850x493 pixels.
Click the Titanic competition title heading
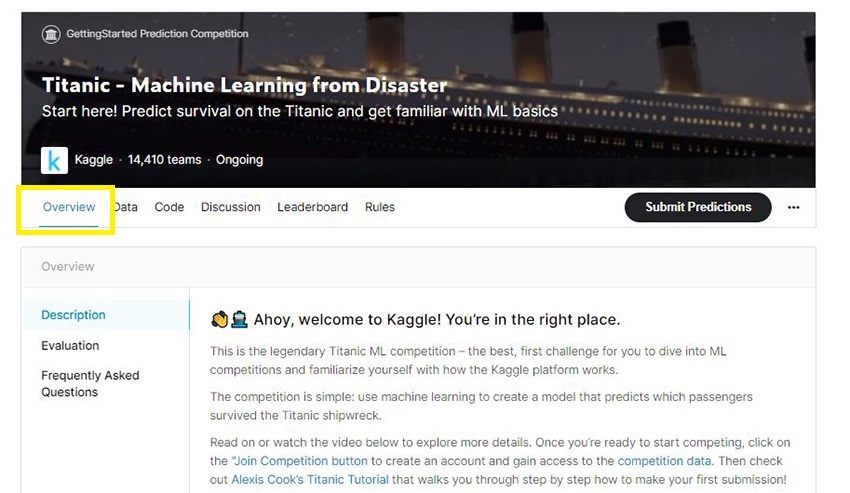[x=244, y=85]
